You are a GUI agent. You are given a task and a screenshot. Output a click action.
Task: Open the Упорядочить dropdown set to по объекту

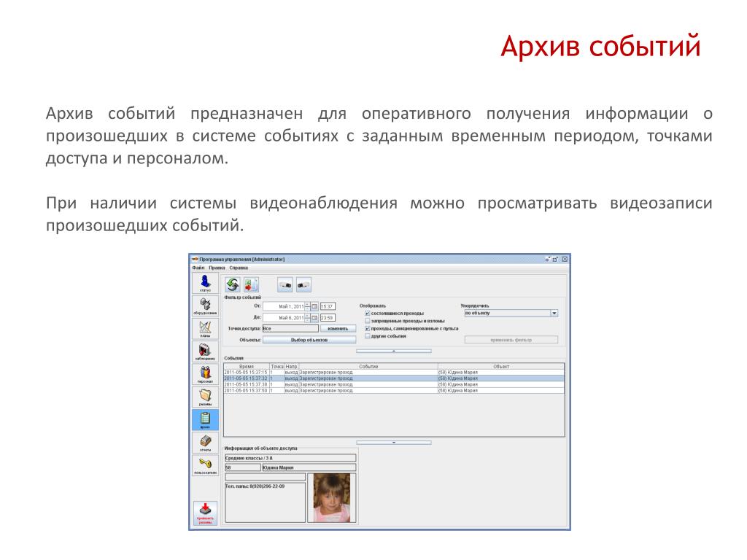point(511,314)
